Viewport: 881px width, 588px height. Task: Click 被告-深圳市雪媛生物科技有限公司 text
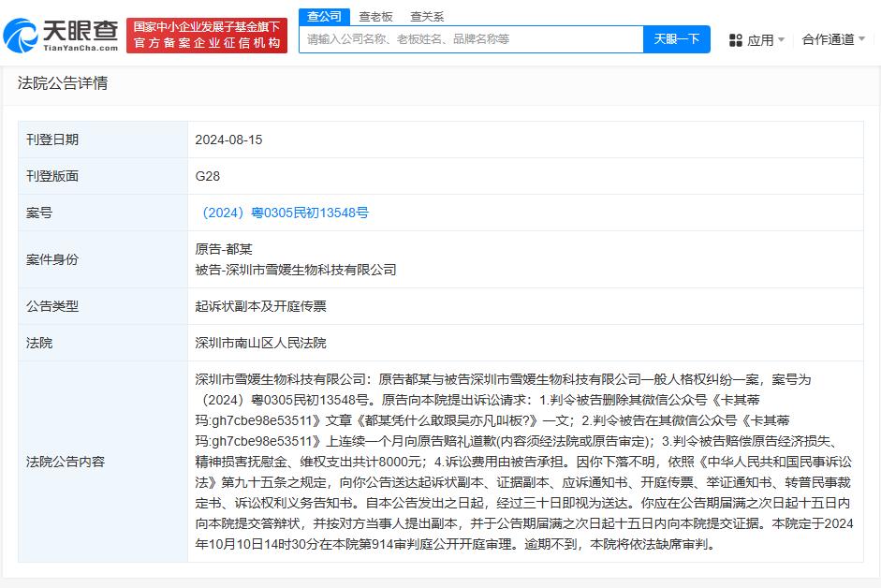point(296,270)
